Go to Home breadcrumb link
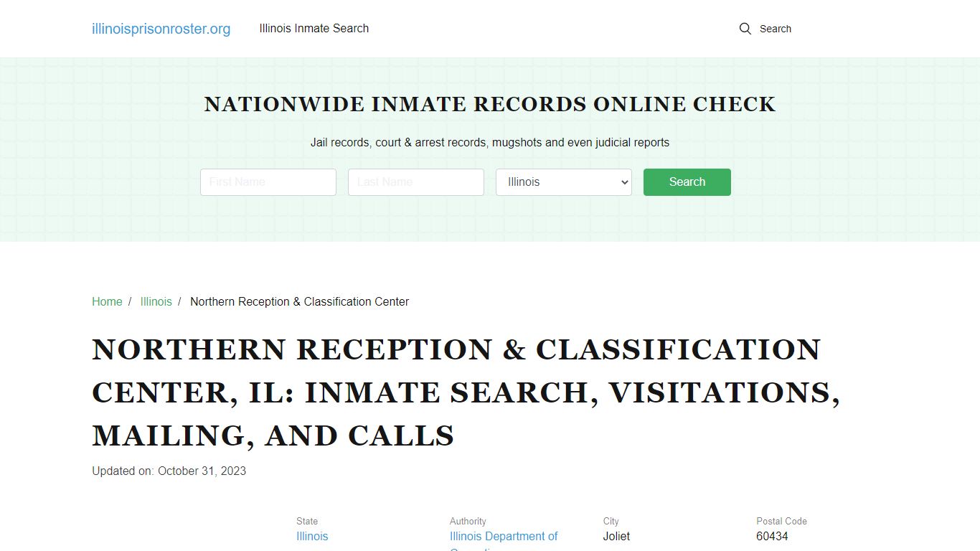This screenshot has height=551, width=980. 107,302
